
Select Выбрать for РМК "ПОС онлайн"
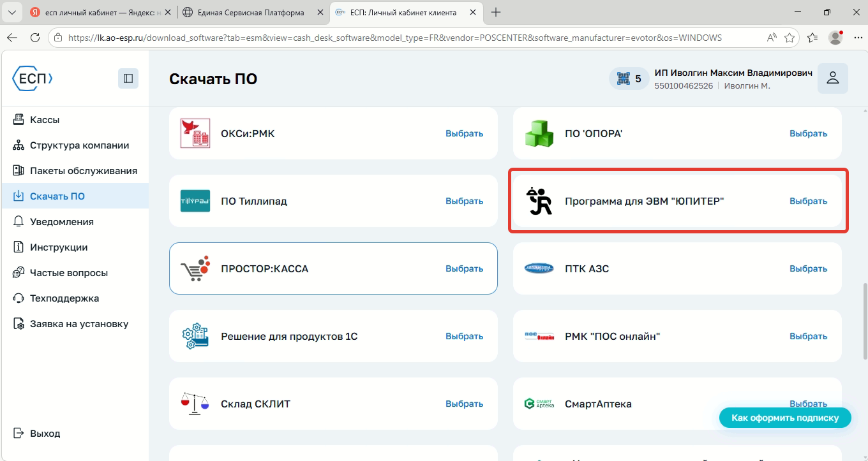pyautogui.click(x=808, y=336)
